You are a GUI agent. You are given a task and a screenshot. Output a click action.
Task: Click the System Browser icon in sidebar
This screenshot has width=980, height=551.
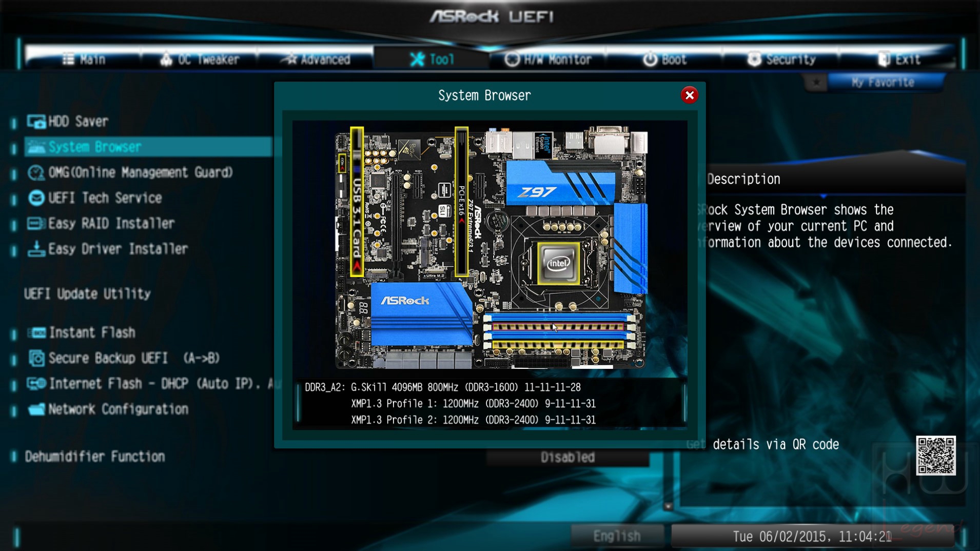pos(36,147)
